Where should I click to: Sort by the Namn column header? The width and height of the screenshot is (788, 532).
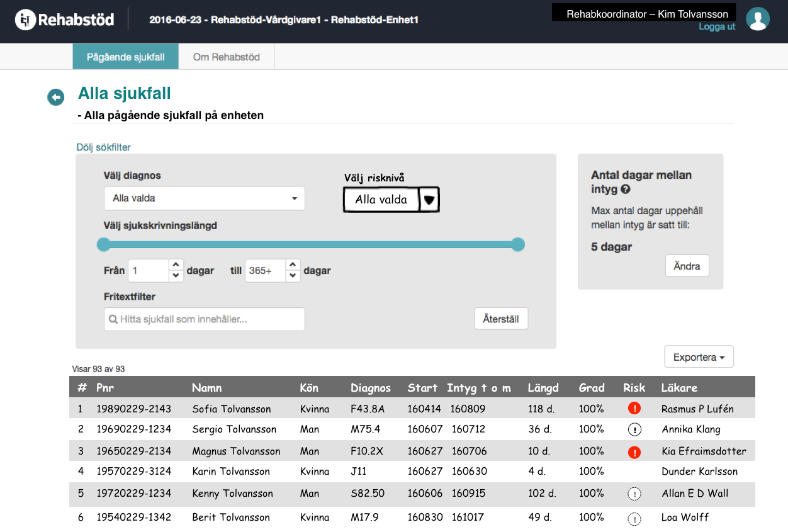207,388
